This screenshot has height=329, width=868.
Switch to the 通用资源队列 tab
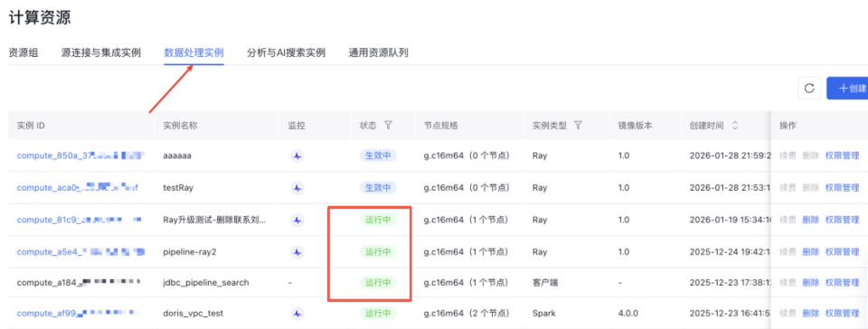pyautogui.click(x=378, y=53)
